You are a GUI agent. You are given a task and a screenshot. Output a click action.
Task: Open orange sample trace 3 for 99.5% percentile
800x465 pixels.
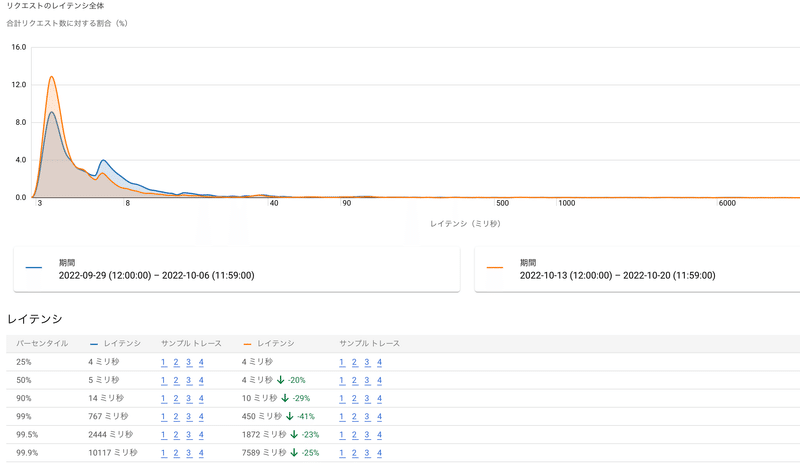click(x=367, y=435)
